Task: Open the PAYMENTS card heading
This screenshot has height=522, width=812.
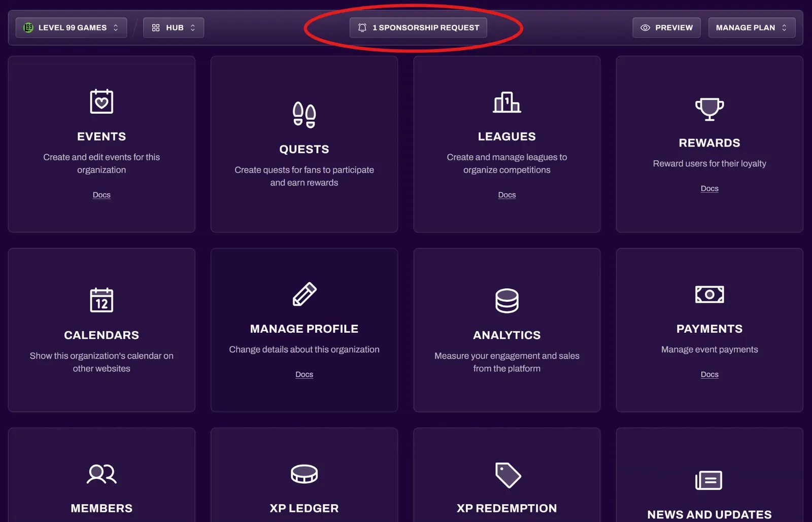Action: (x=709, y=329)
